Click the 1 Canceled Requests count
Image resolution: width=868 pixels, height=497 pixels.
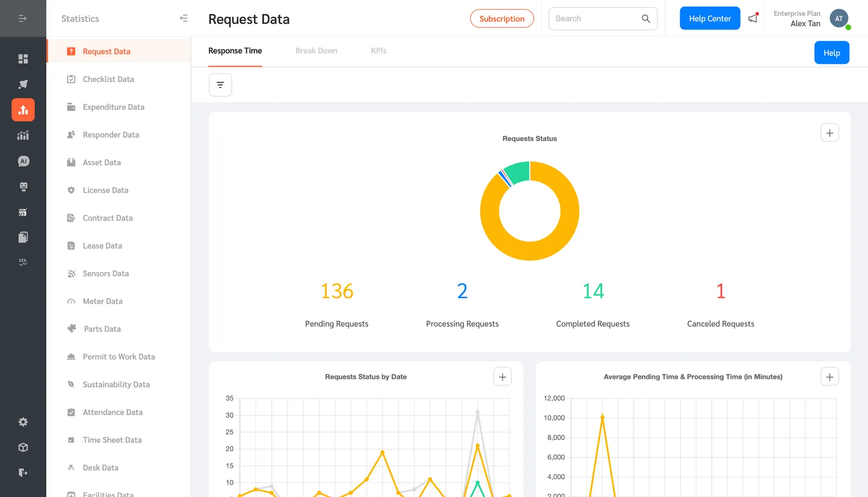click(x=720, y=292)
